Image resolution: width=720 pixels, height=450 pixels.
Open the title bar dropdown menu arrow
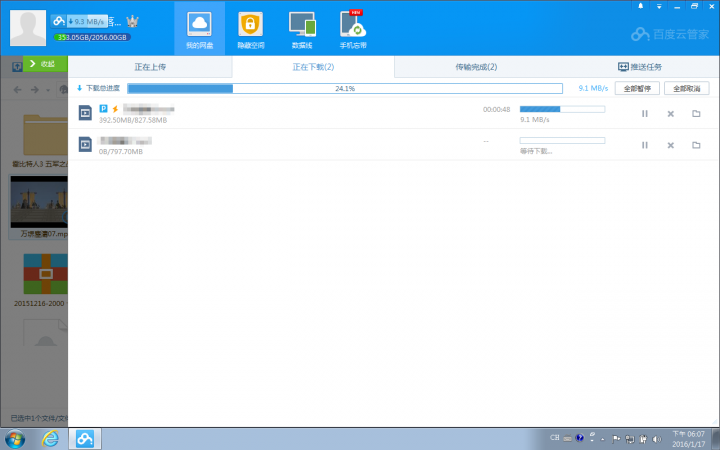point(659,6)
